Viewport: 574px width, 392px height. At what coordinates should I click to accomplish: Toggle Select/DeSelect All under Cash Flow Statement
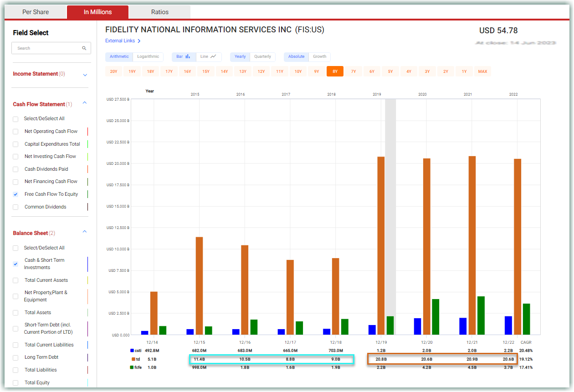(15, 119)
